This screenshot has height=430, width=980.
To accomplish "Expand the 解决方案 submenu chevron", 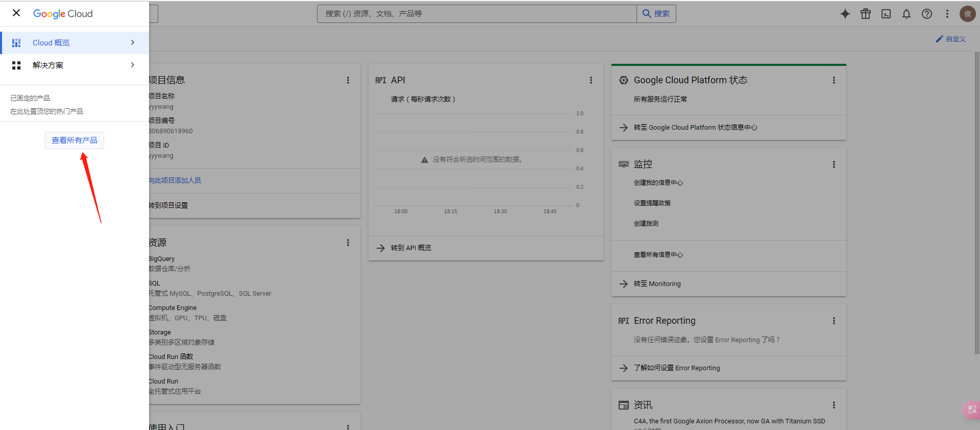I will tap(133, 65).
